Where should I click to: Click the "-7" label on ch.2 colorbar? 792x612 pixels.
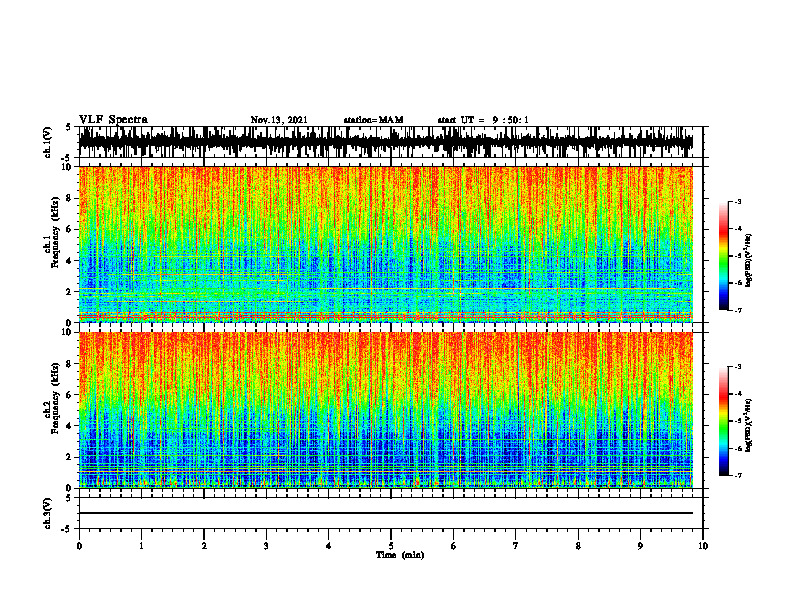(x=738, y=475)
